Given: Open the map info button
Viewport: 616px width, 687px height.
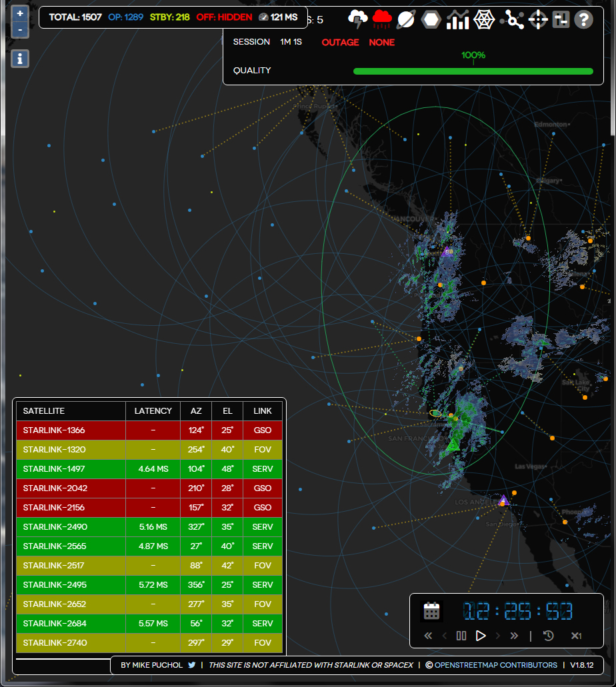Looking at the screenshot, I should tap(20, 59).
